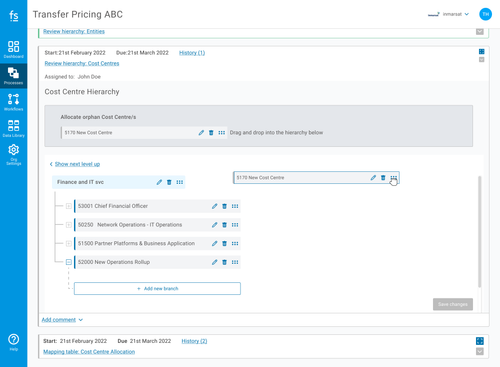
Task: Click the Assigned to: John Doe text
Action: (73, 77)
